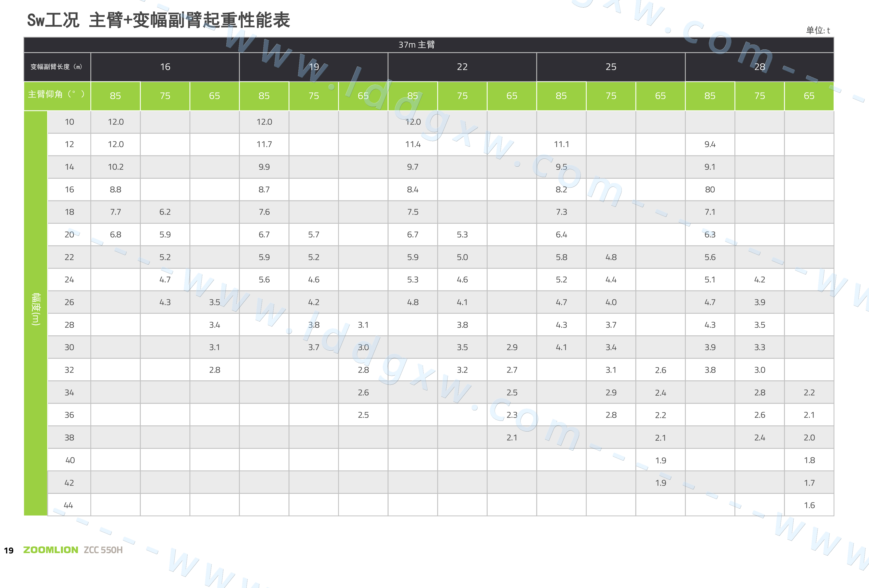Click the cell value '2.0' in row 38
Screen dimensions: 869x588
(x=809, y=437)
